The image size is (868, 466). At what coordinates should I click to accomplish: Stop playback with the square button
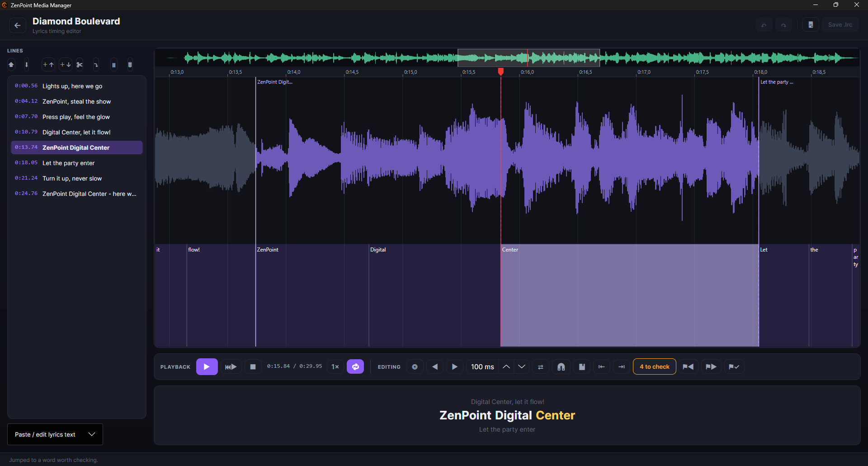coord(253,366)
